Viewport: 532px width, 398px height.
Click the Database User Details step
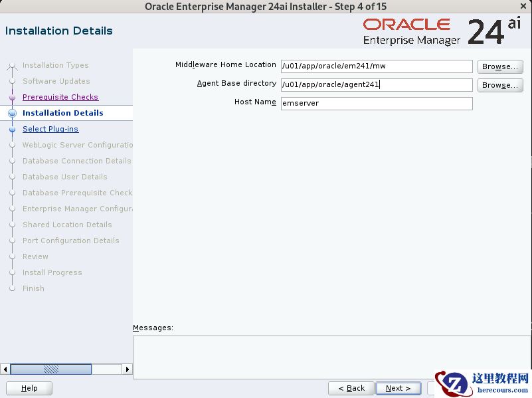tap(65, 177)
